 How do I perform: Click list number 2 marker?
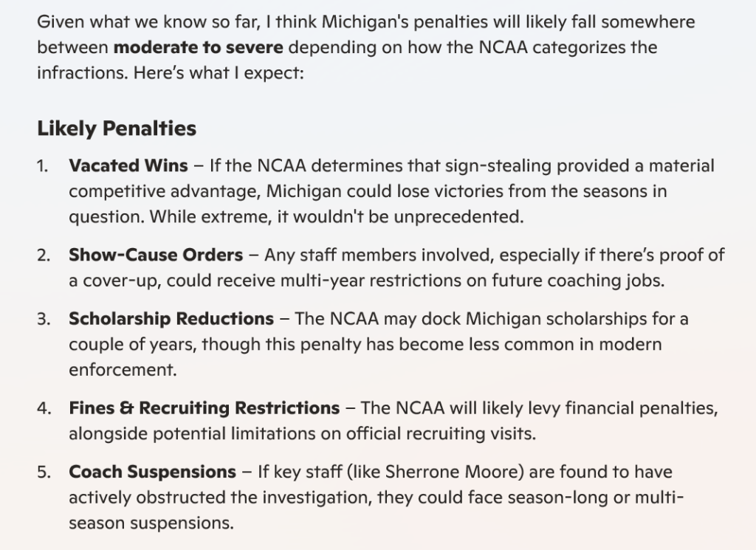(x=44, y=255)
